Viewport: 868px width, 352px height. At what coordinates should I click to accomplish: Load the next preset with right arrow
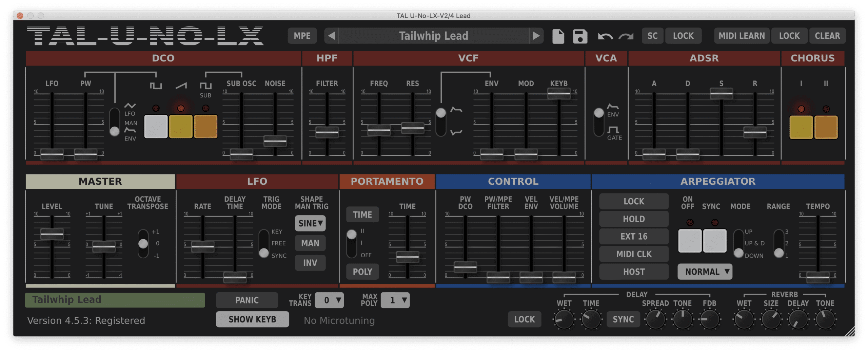[536, 36]
